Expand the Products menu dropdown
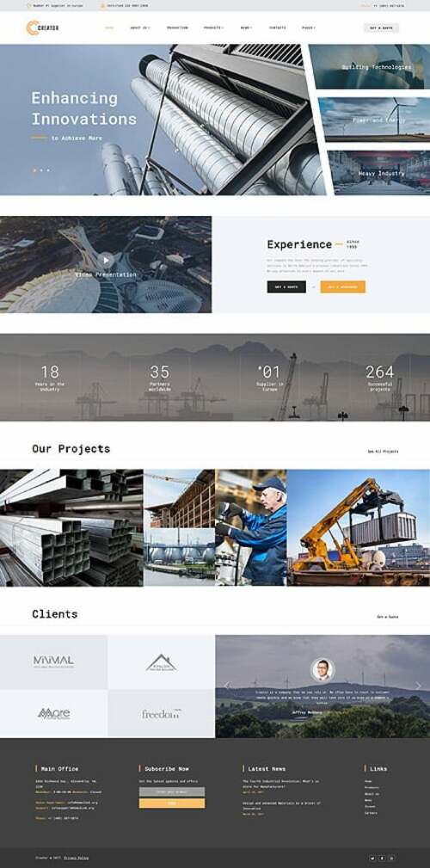Viewport: 430px width, 868px height. click(213, 28)
